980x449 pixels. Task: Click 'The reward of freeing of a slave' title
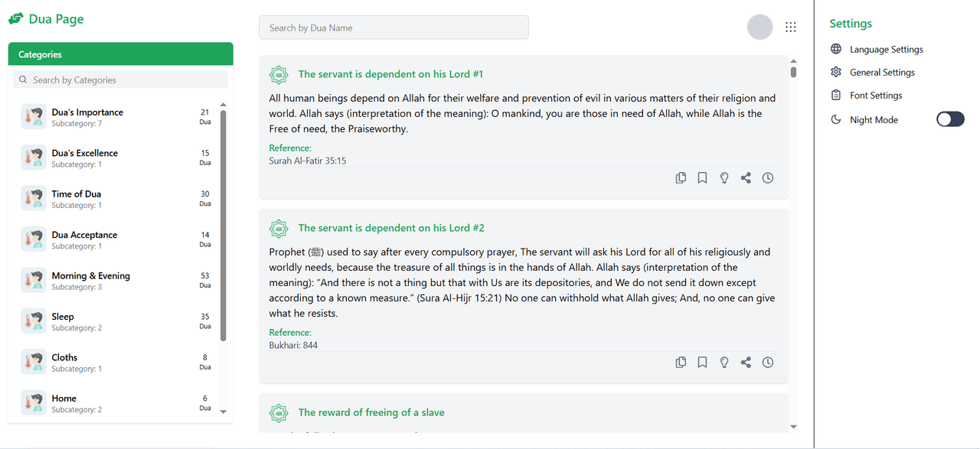point(371,412)
